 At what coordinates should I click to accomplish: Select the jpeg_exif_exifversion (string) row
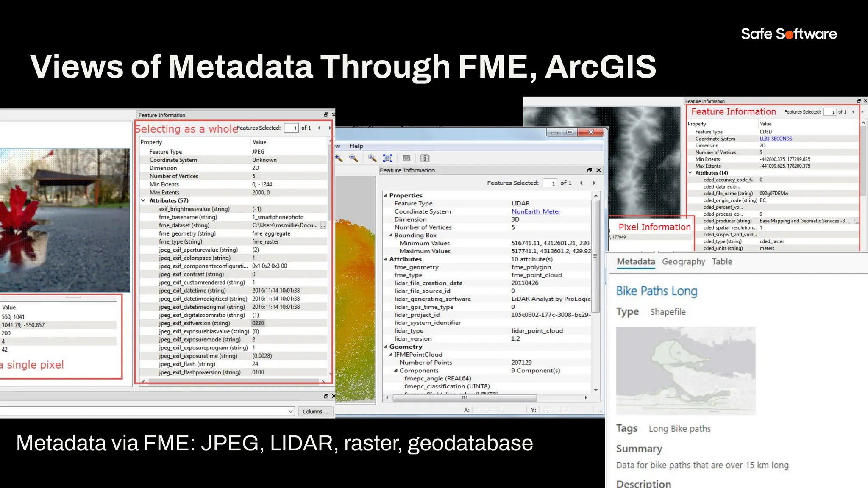pyautogui.click(x=234, y=323)
